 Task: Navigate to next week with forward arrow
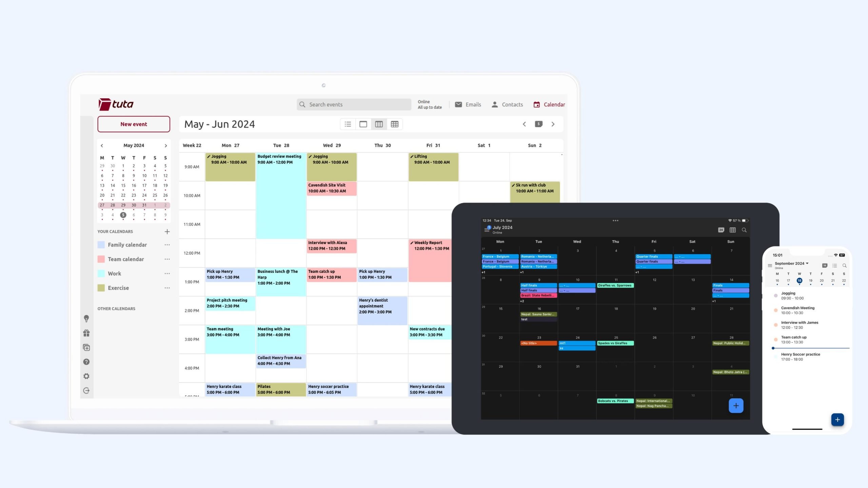click(x=553, y=124)
